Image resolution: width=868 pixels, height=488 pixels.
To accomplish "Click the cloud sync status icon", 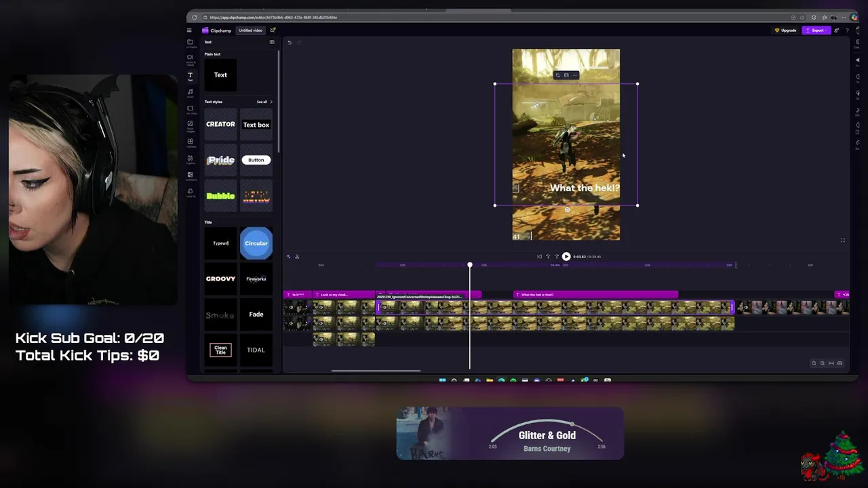I will click(273, 30).
